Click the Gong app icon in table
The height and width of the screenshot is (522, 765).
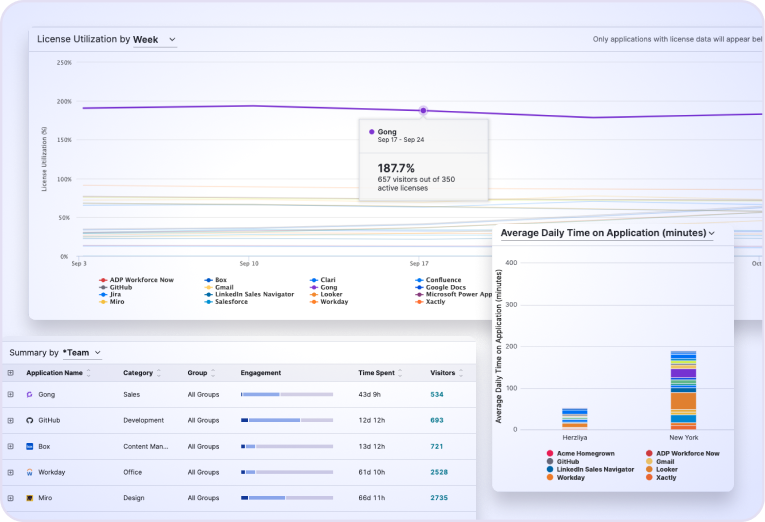[29, 394]
